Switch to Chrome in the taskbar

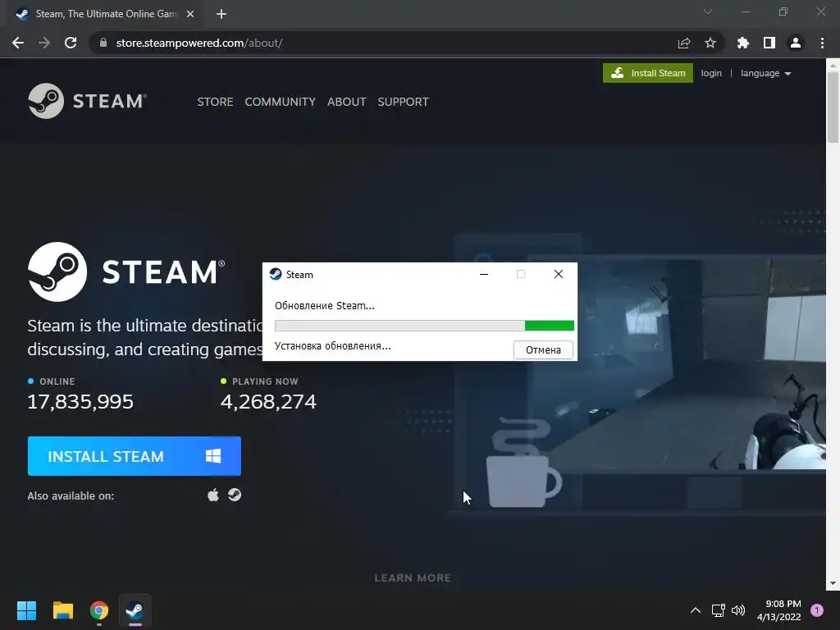99,610
